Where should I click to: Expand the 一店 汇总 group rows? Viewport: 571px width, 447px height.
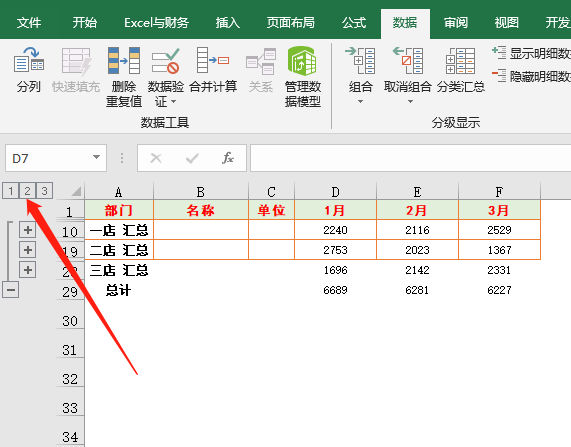pos(28,230)
